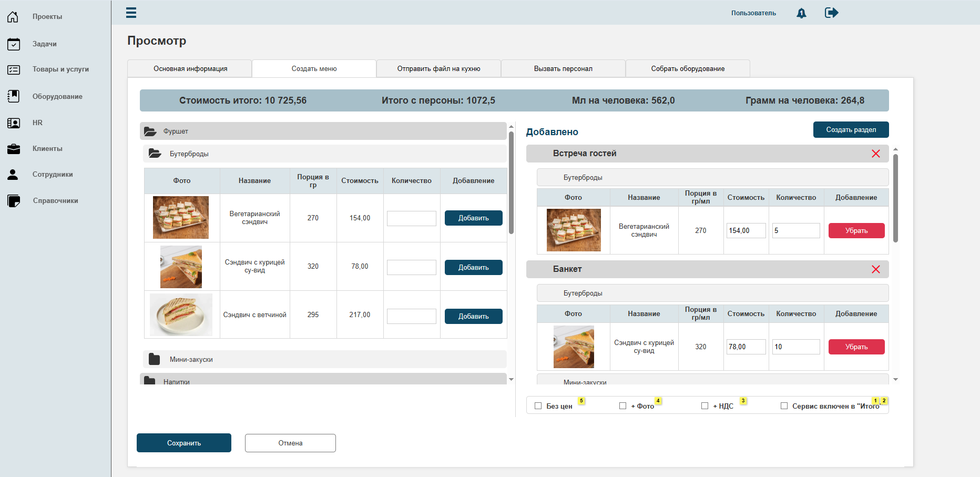Screen dimensions: 980x477
Task: Open Оборудование via the sidebar icon
Action: pyautogui.click(x=14, y=96)
